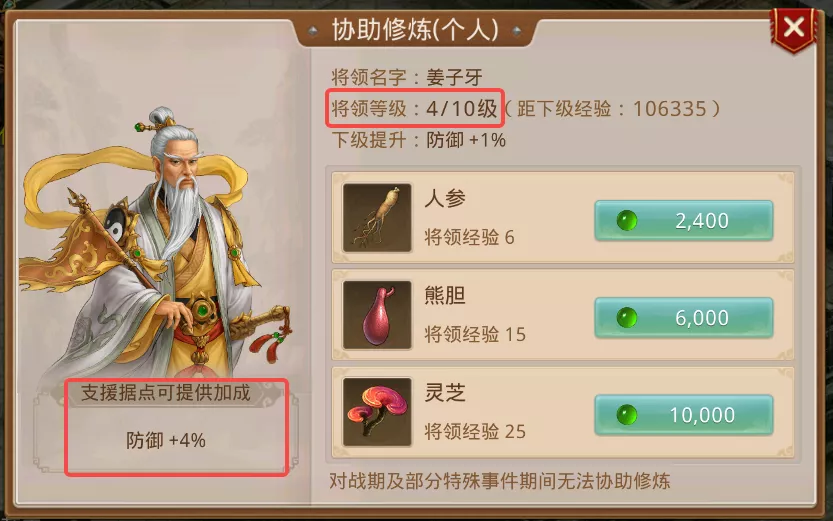The image size is (833, 521).
Task: Buy ginseng for 2,400 jade
Action: point(684,220)
